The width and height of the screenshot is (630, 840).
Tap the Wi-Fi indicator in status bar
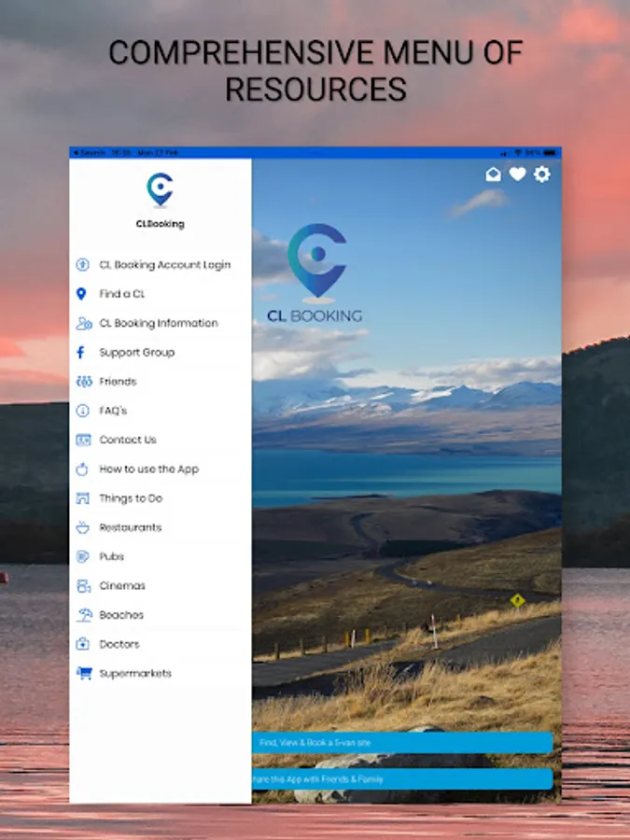[x=518, y=153]
